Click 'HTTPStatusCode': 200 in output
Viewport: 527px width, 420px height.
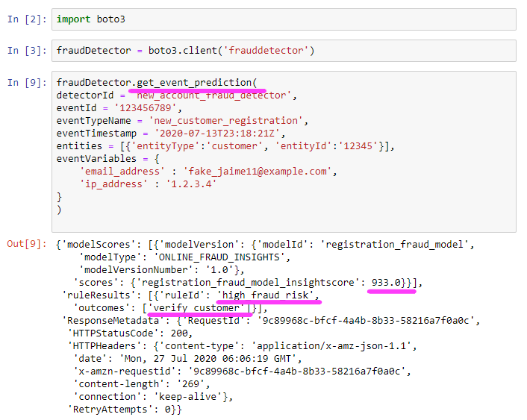pyautogui.click(x=130, y=333)
